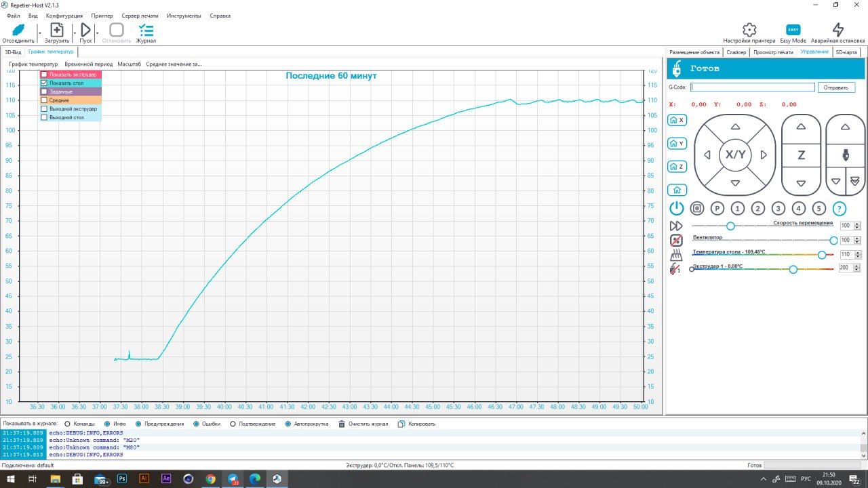This screenshot has width=868, height=488.
Task: Uncheck Показать стол checkbox
Action: 44,83
